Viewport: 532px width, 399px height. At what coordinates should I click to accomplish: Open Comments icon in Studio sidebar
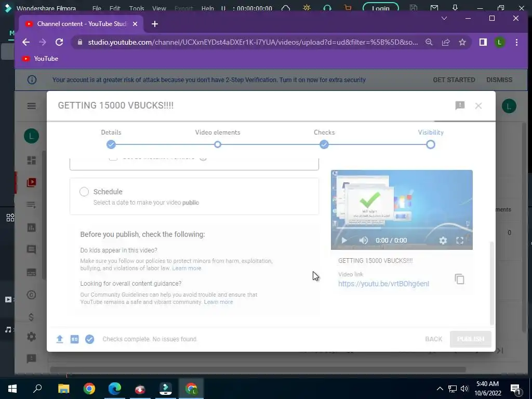(32, 250)
